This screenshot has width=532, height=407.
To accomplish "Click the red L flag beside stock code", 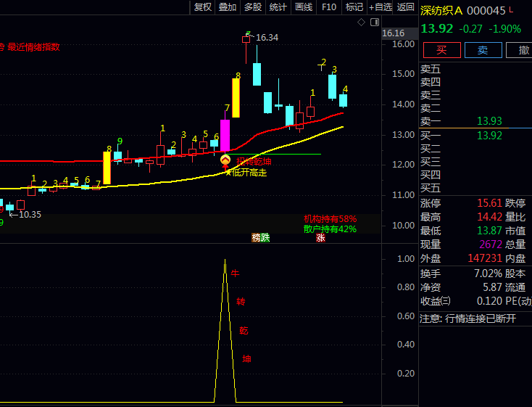I will click(x=512, y=10).
